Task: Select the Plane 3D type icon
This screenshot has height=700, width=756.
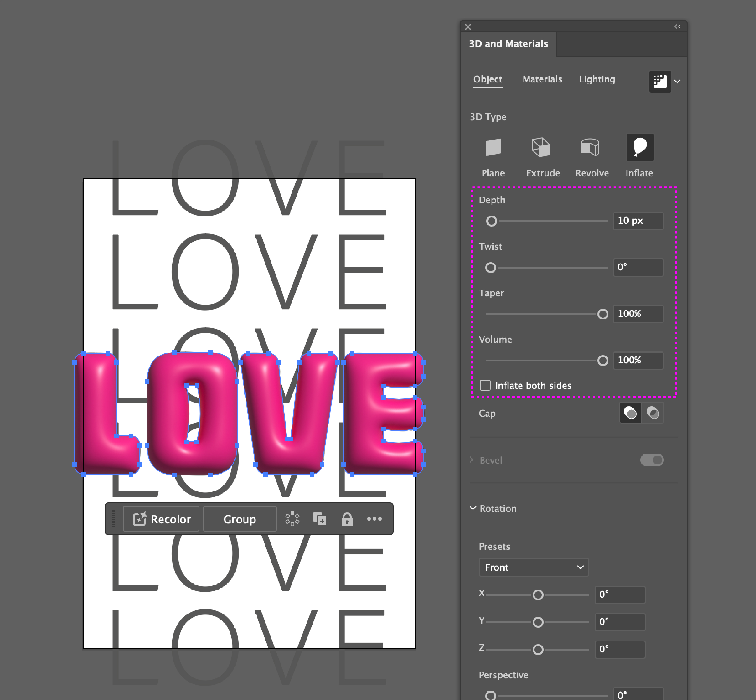Action: (x=493, y=148)
